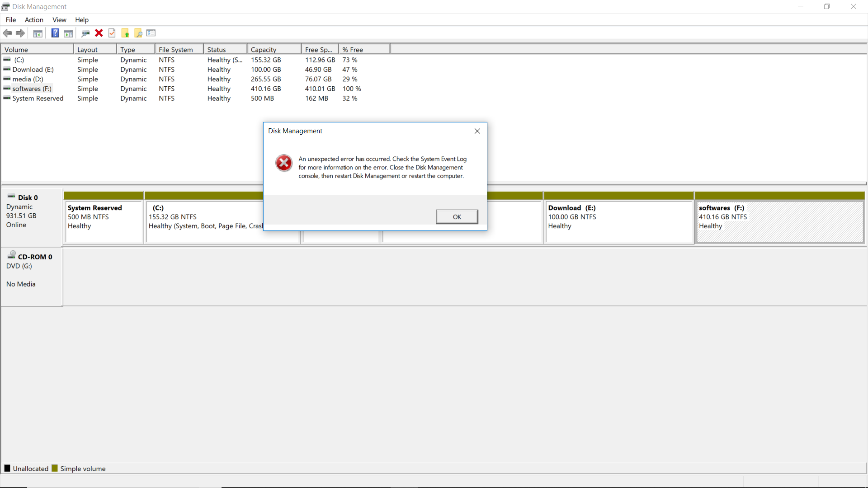Click the olive Simple volume legend swatch
The height and width of the screenshot is (488, 868).
click(55, 468)
